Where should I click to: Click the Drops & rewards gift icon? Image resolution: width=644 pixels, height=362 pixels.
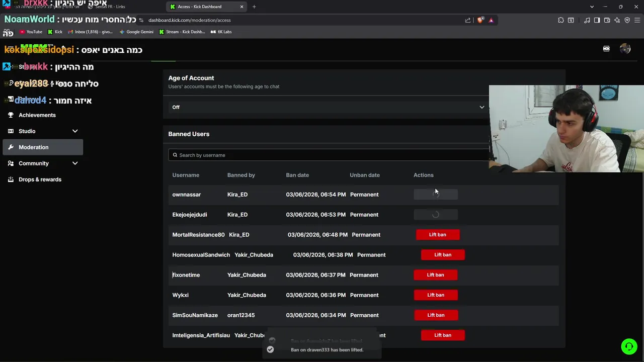(11, 179)
